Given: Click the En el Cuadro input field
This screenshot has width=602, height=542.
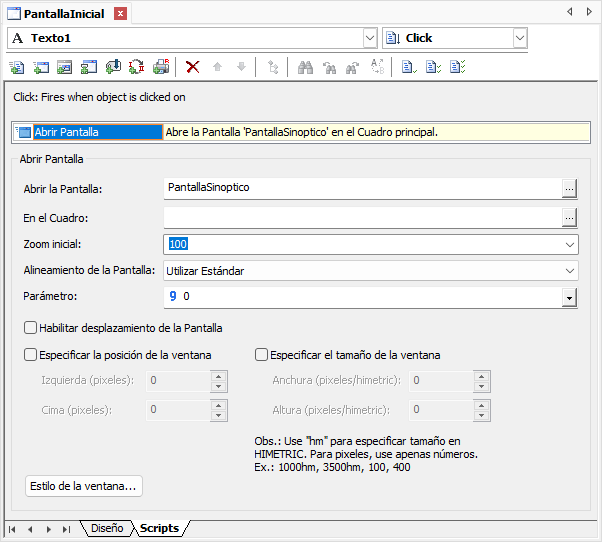Looking at the screenshot, I should coord(360,217).
